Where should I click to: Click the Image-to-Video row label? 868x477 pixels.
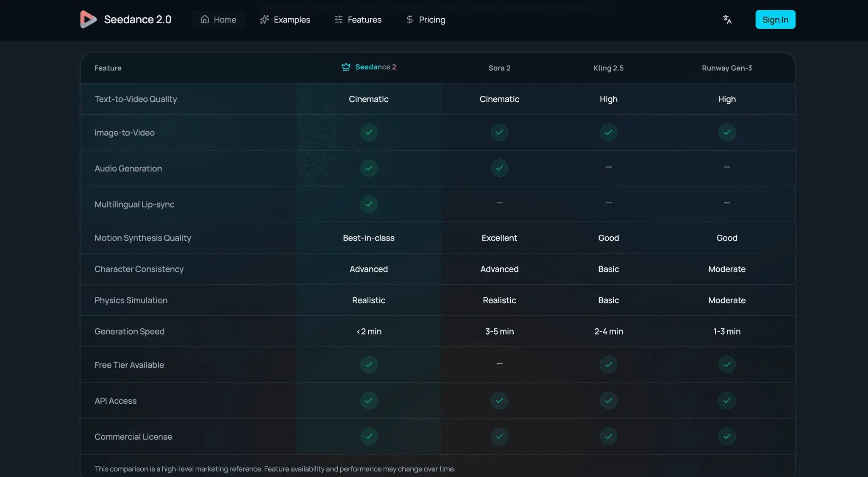(x=125, y=133)
